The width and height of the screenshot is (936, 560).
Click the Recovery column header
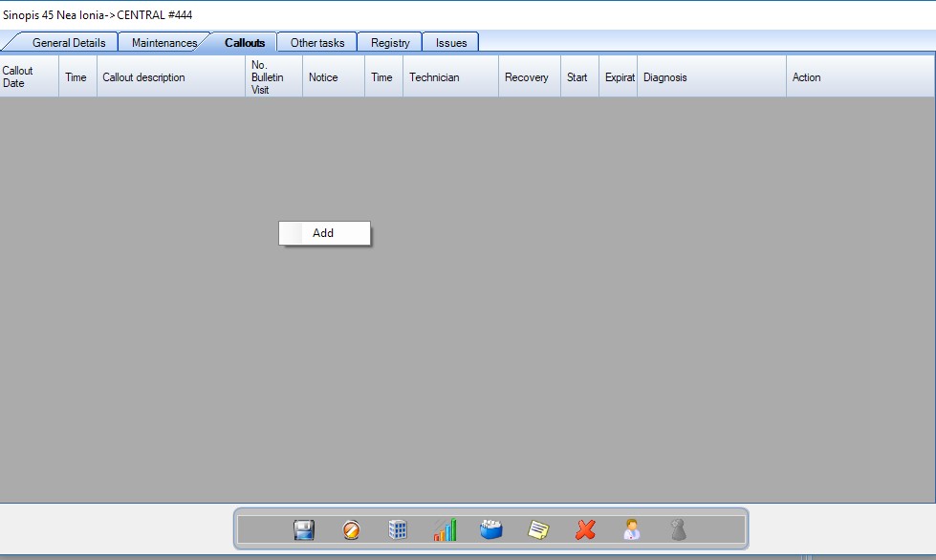click(527, 77)
